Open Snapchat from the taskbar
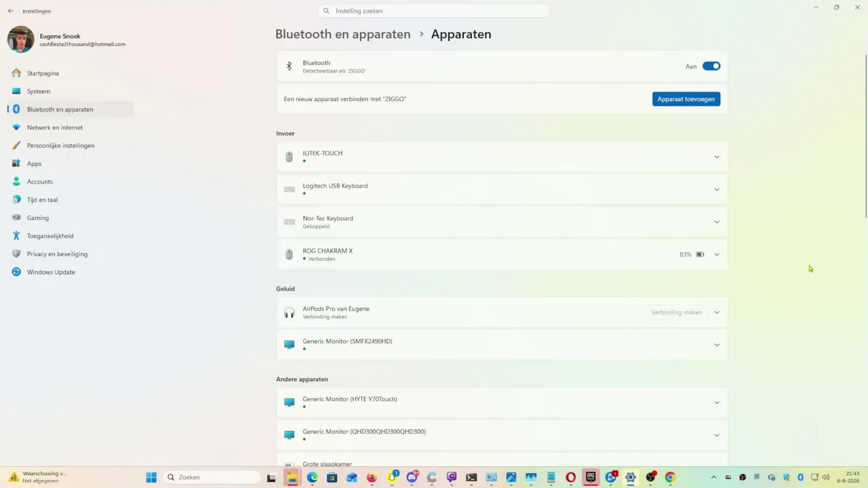Viewport: 868px width, 488px height. point(392,477)
